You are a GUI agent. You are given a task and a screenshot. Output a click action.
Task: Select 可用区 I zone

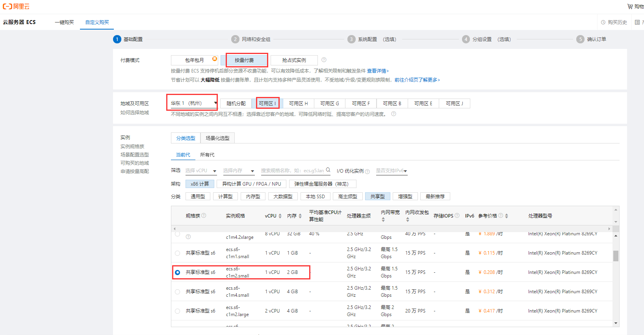(x=267, y=103)
